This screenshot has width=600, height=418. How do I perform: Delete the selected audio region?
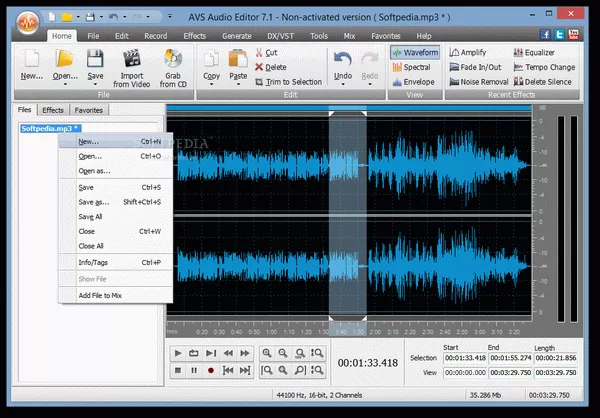click(271, 67)
